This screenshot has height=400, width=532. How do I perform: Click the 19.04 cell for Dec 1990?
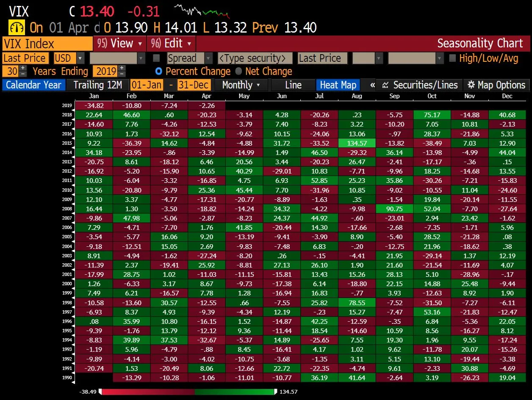click(x=507, y=378)
